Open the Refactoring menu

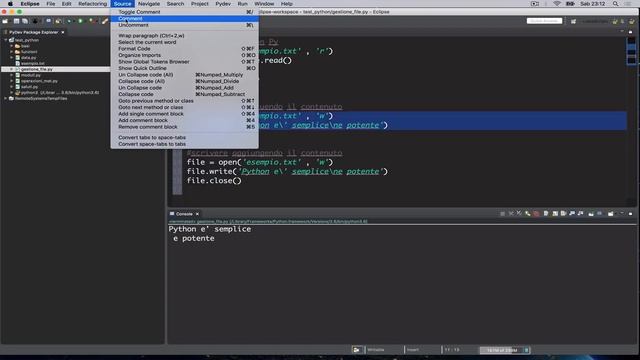click(x=92, y=4)
